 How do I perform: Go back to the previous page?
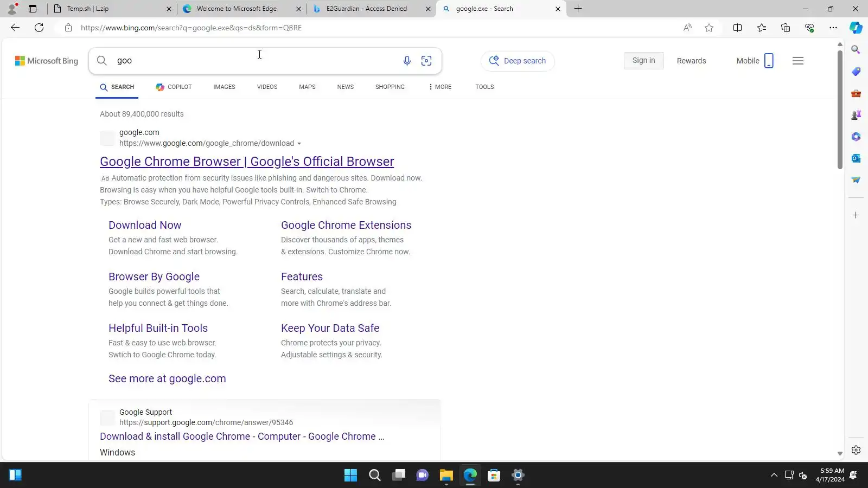click(x=15, y=28)
